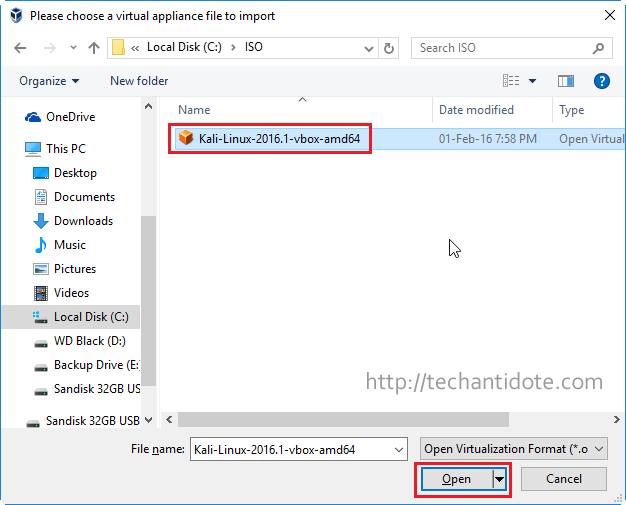Screen dimensions: 626x505
Task: Click New folder button
Action: coord(139,81)
